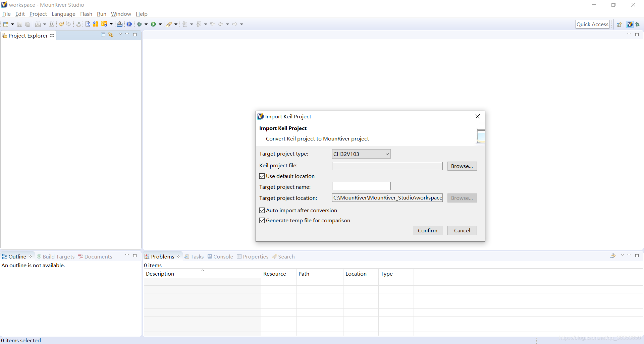
Task: Click the Resource column header
Action: (278, 274)
